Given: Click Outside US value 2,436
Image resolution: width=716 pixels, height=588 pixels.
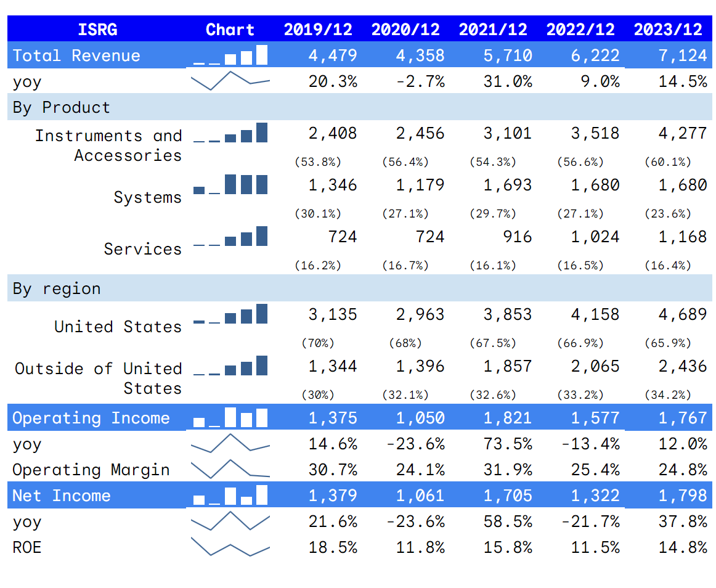Looking at the screenshot, I should click(683, 366).
